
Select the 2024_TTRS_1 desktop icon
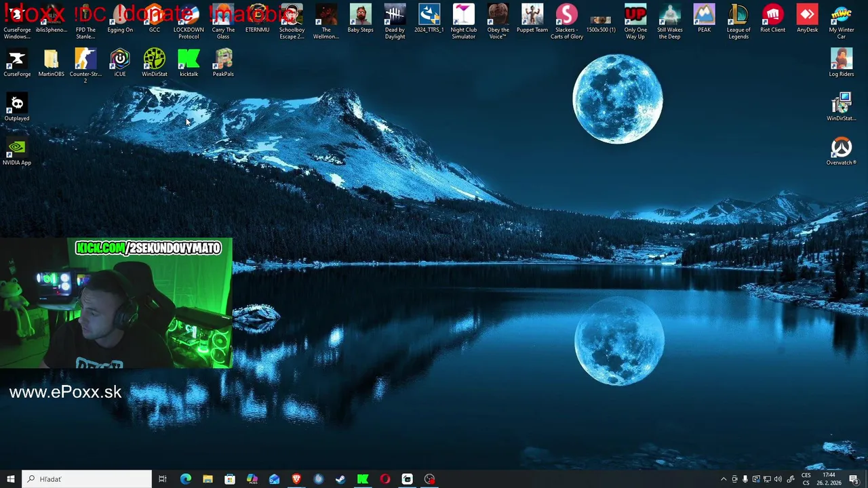tap(429, 18)
